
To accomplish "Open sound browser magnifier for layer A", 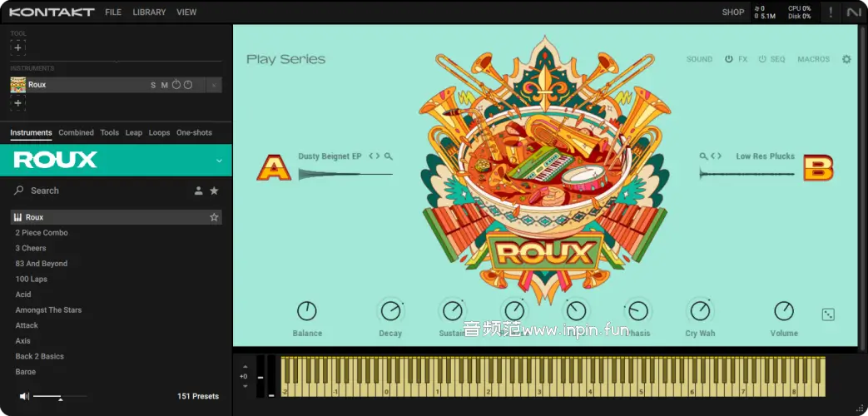I will tap(389, 156).
